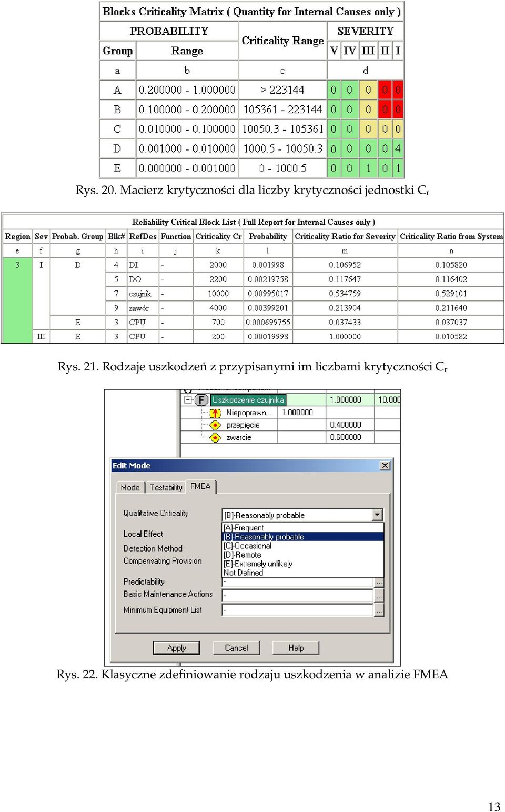Click the browse button for Minimum Equipment List
The image size is (505, 812).
point(379,610)
